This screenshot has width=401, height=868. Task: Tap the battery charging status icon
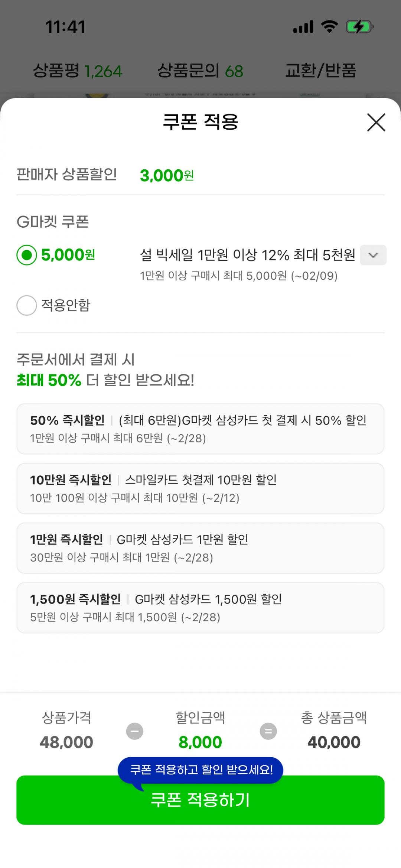pyautogui.click(x=359, y=27)
